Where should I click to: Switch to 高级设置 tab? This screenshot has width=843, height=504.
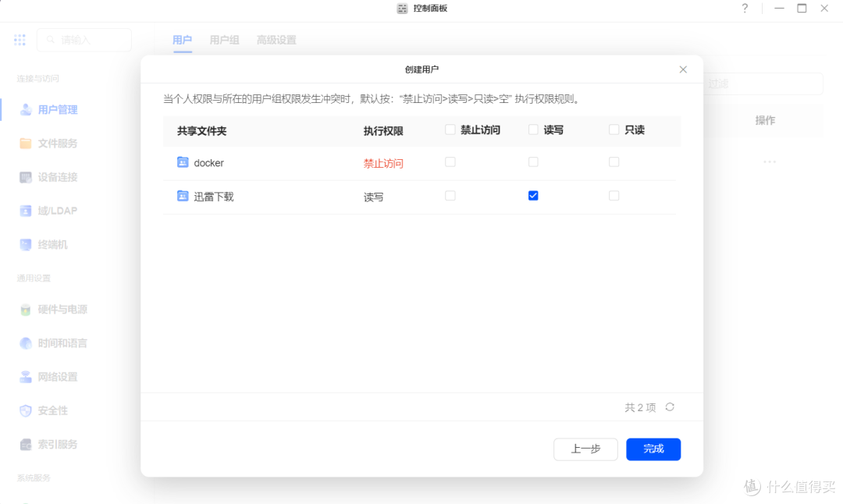click(276, 40)
